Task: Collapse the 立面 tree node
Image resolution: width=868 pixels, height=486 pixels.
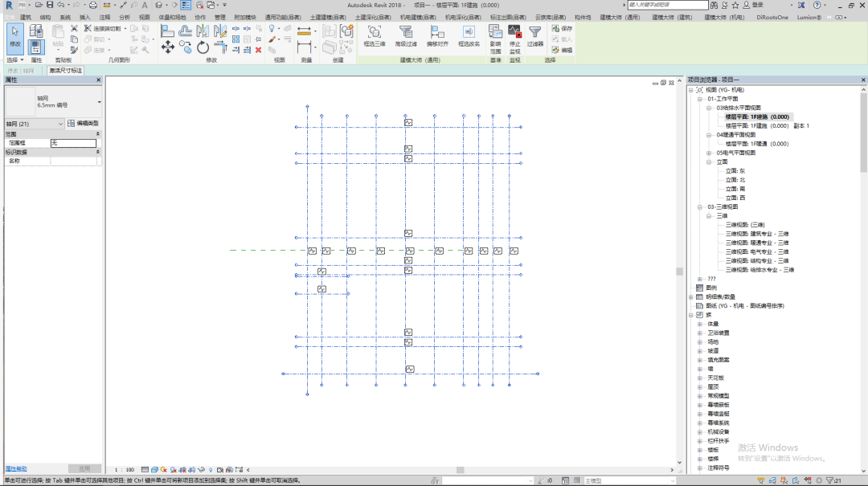Action: [x=709, y=162]
